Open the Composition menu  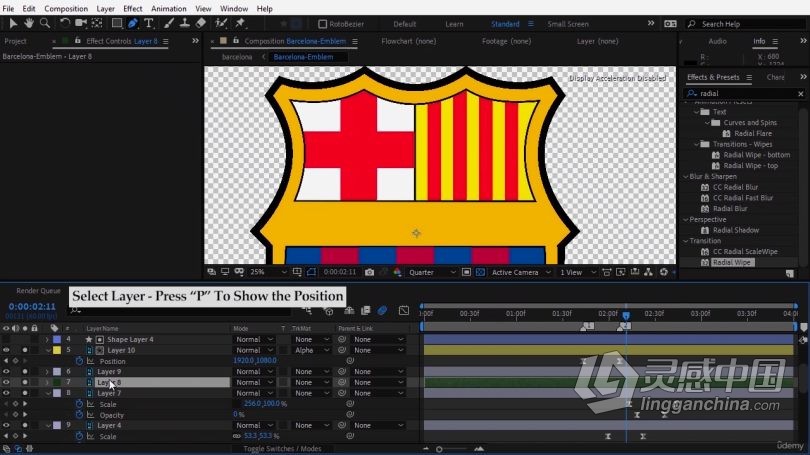[66, 9]
